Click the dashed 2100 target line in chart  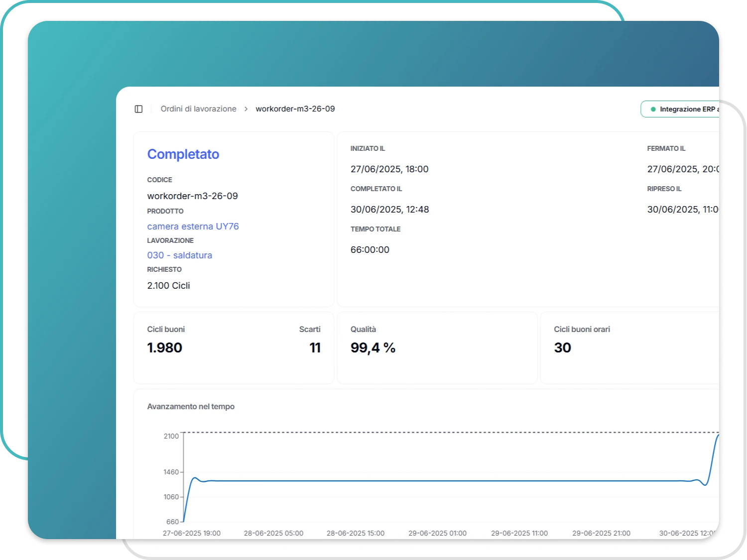pos(448,433)
